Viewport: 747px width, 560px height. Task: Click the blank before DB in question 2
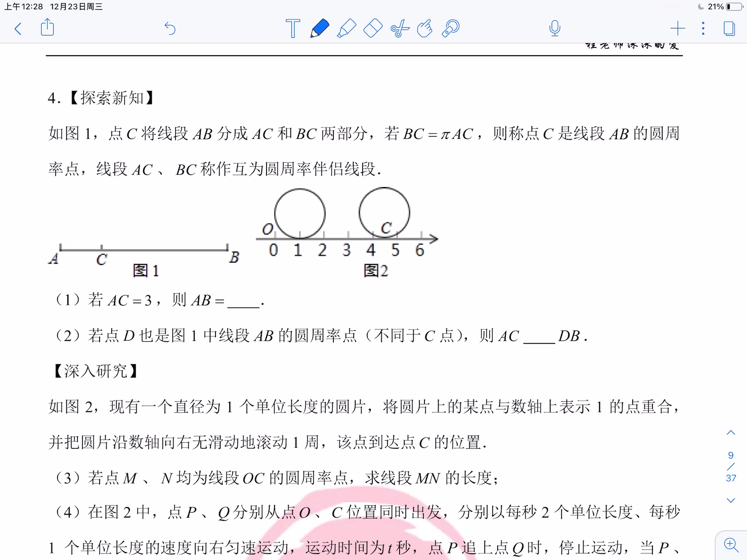click(x=539, y=337)
